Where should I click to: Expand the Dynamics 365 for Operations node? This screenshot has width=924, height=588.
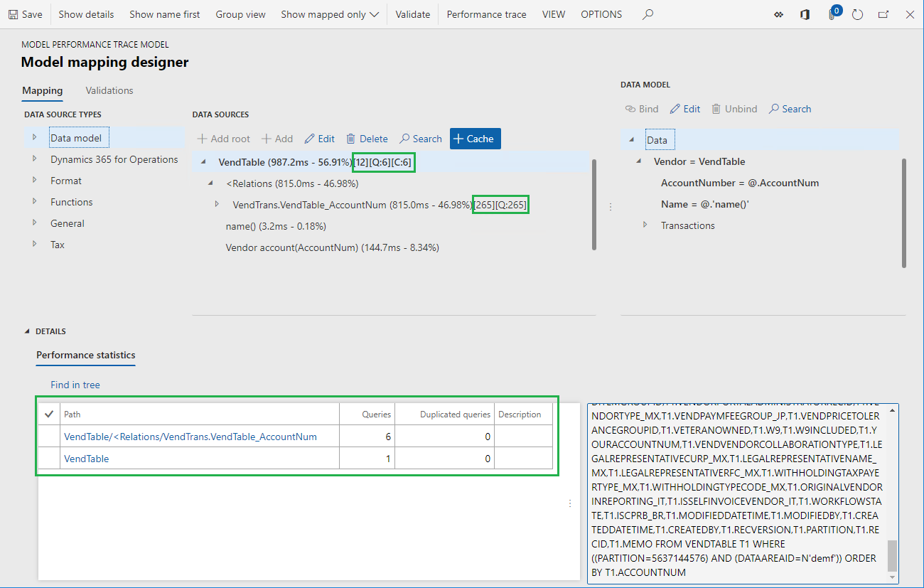[34, 159]
